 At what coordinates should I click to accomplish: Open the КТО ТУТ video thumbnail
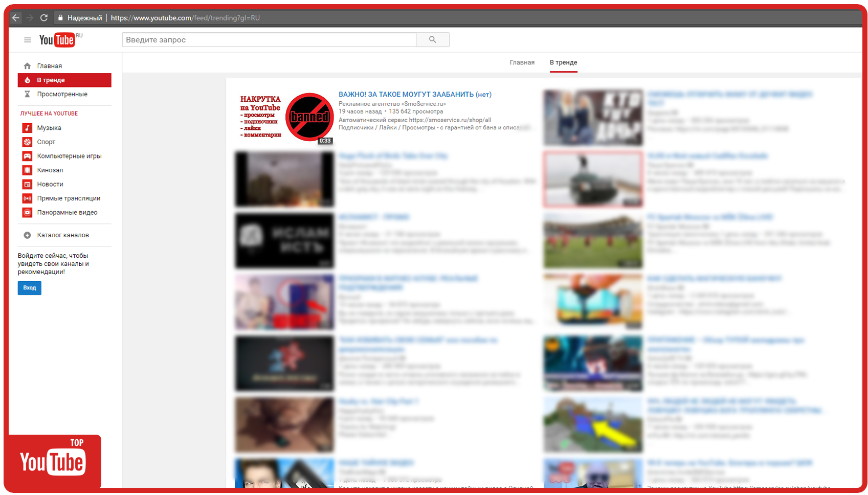click(x=593, y=118)
